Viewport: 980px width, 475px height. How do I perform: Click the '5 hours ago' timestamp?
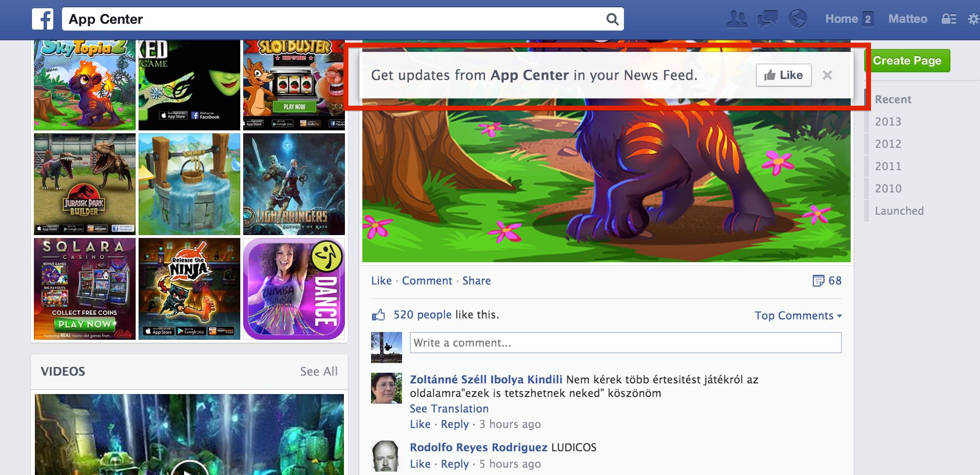(x=510, y=464)
